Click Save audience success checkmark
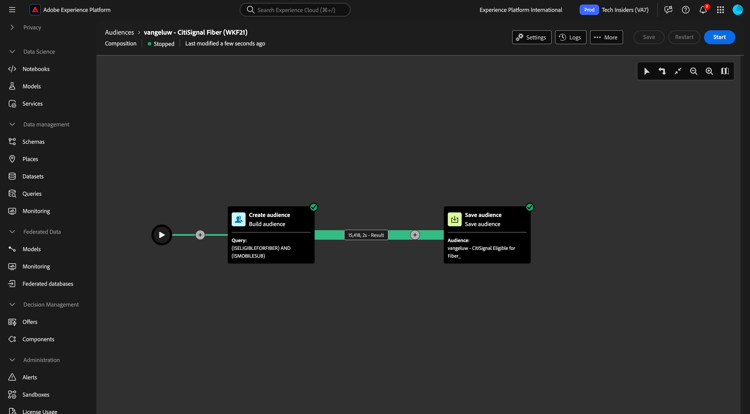Image resolution: width=750 pixels, height=414 pixels. pyautogui.click(x=529, y=207)
